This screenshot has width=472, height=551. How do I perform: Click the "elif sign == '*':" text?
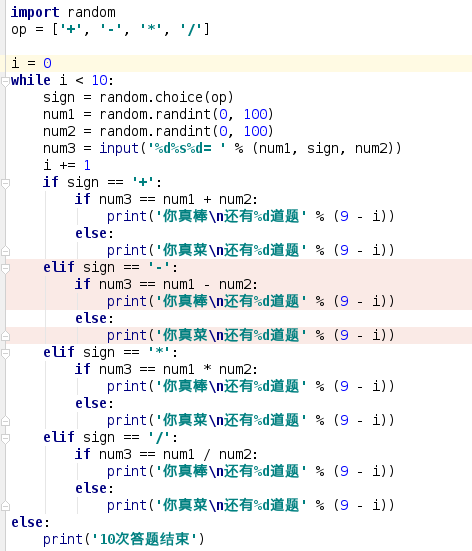[110, 352]
